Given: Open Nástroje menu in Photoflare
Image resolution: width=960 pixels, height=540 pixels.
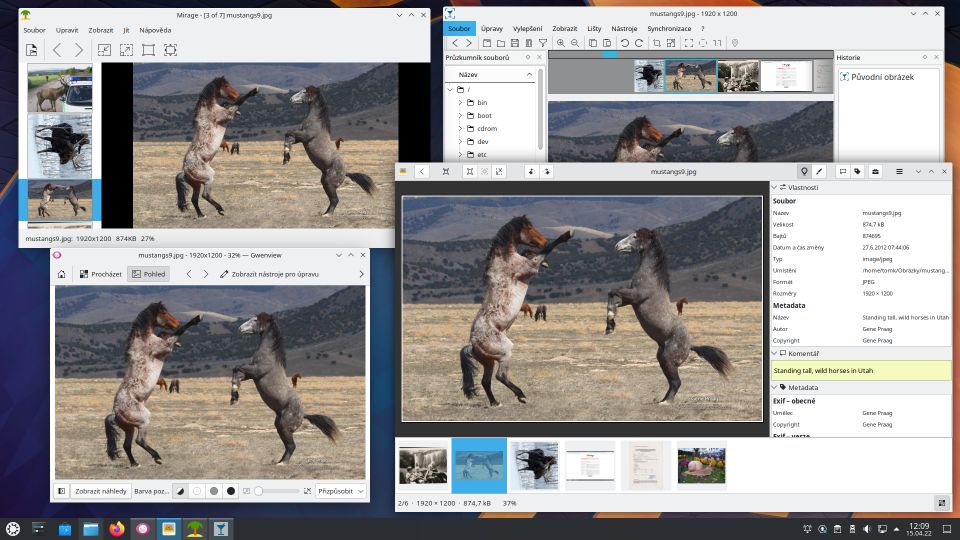Looking at the screenshot, I should click(x=624, y=28).
